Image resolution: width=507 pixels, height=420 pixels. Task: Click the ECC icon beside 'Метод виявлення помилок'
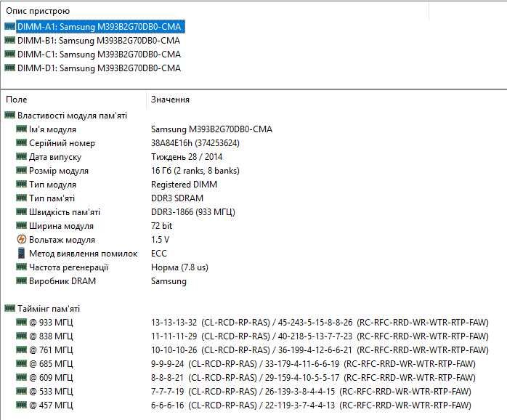(21, 253)
